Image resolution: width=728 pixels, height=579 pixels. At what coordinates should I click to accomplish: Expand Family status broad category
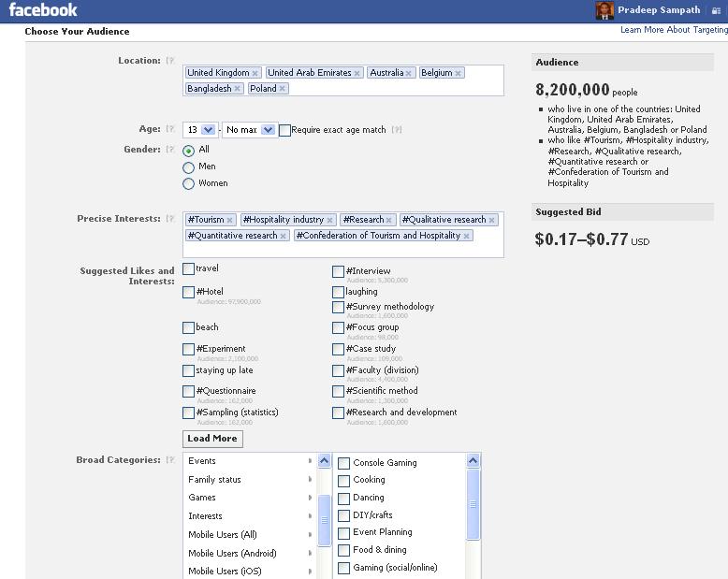(x=249, y=479)
